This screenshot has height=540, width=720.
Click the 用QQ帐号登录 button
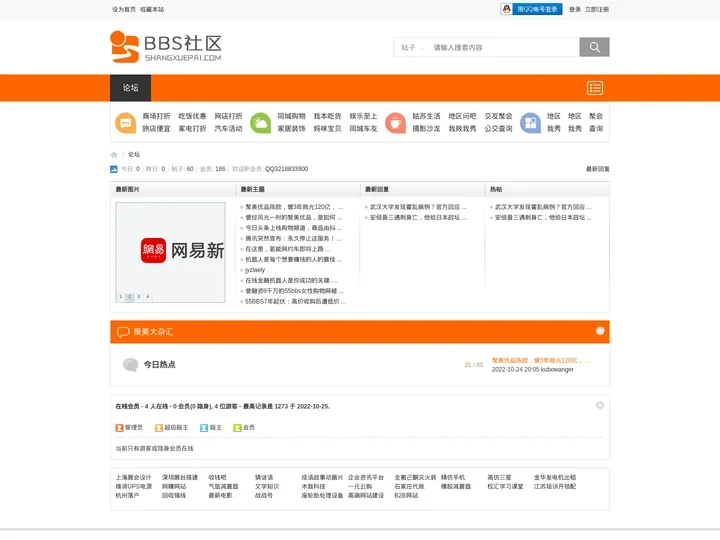(x=531, y=9)
